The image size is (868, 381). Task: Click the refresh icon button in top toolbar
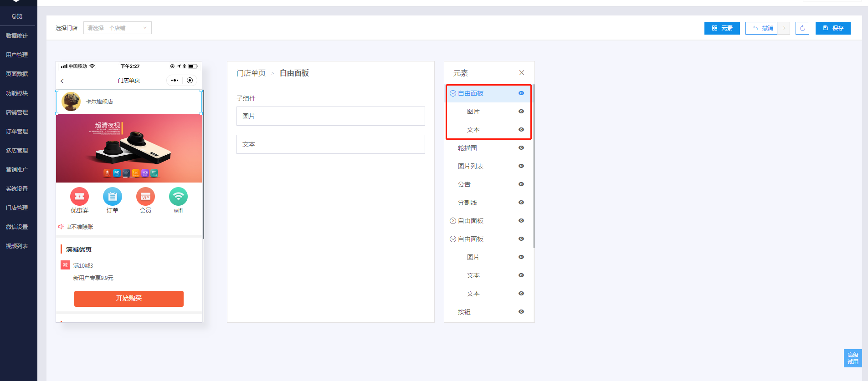(802, 28)
